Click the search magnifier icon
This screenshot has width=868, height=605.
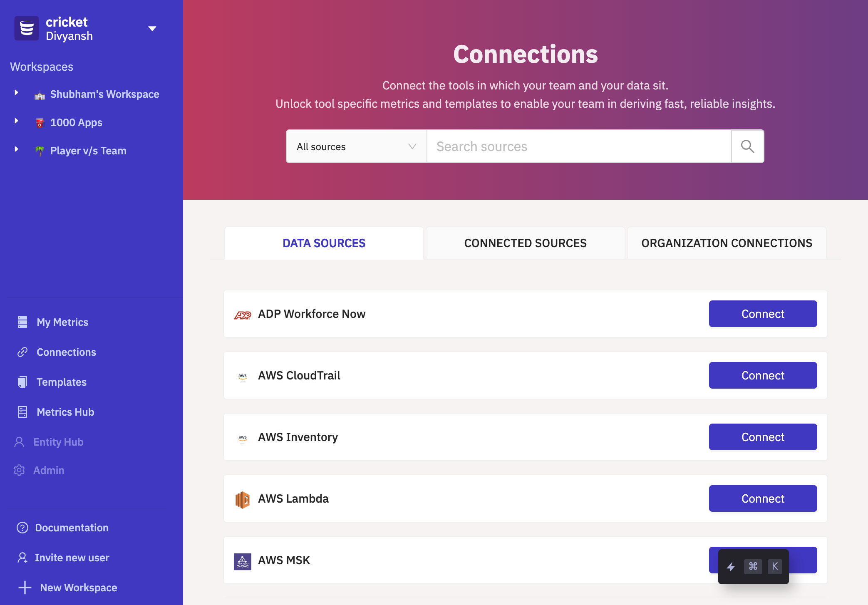coord(748,146)
